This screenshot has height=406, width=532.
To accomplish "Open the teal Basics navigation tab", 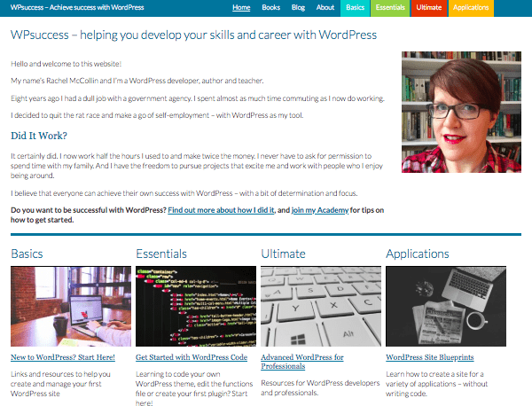I will pyautogui.click(x=355, y=8).
